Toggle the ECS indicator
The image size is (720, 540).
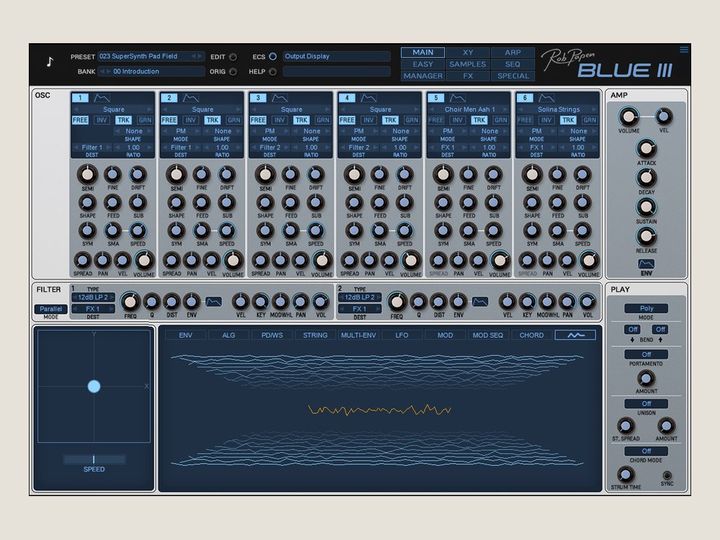[x=273, y=56]
